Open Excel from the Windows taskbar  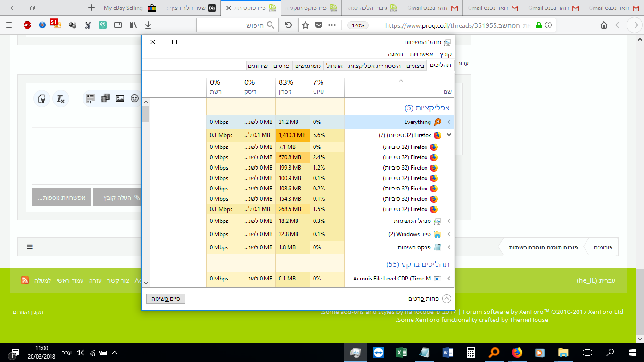pos(401,352)
